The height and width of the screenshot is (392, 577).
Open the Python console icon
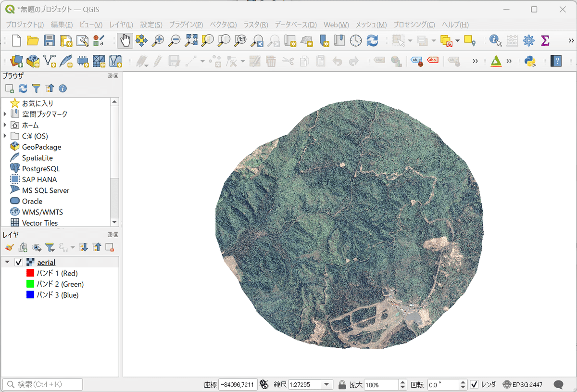coord(530,61)
